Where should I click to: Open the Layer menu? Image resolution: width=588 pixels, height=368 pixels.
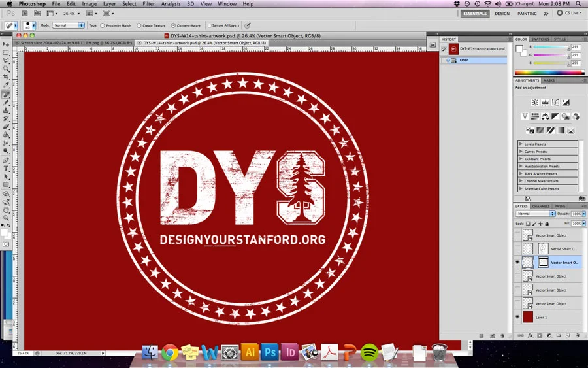pyautogui.click(x=109, y=4)
